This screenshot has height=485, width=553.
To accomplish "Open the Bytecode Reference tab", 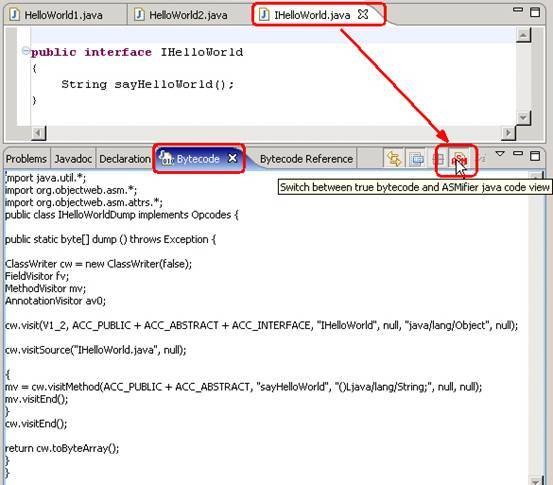I will pos(306,159).
